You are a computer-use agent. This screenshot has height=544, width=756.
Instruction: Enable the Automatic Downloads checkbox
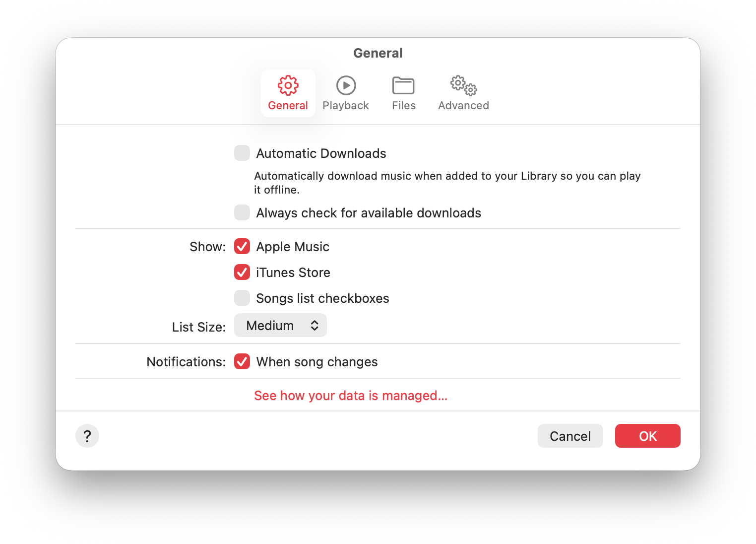pos(242,153)
